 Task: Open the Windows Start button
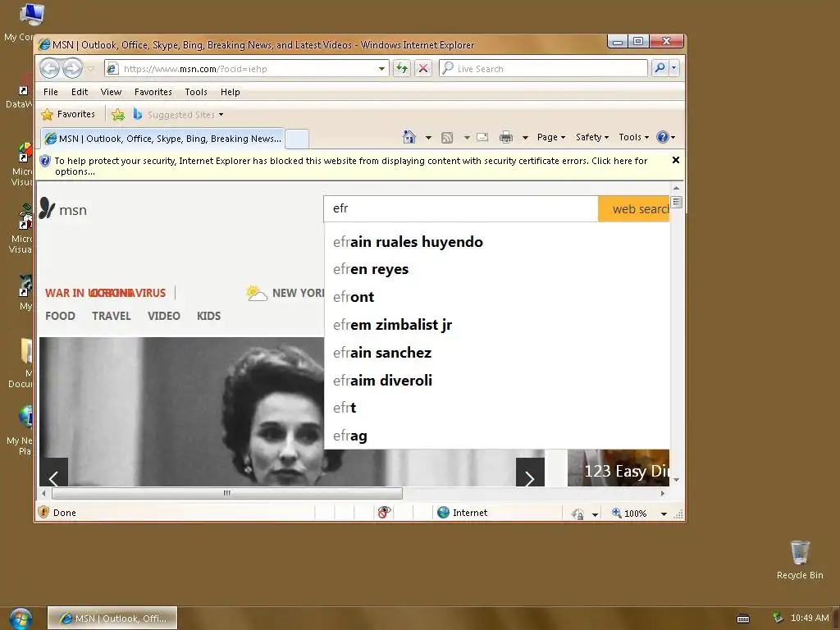point(21,619)
